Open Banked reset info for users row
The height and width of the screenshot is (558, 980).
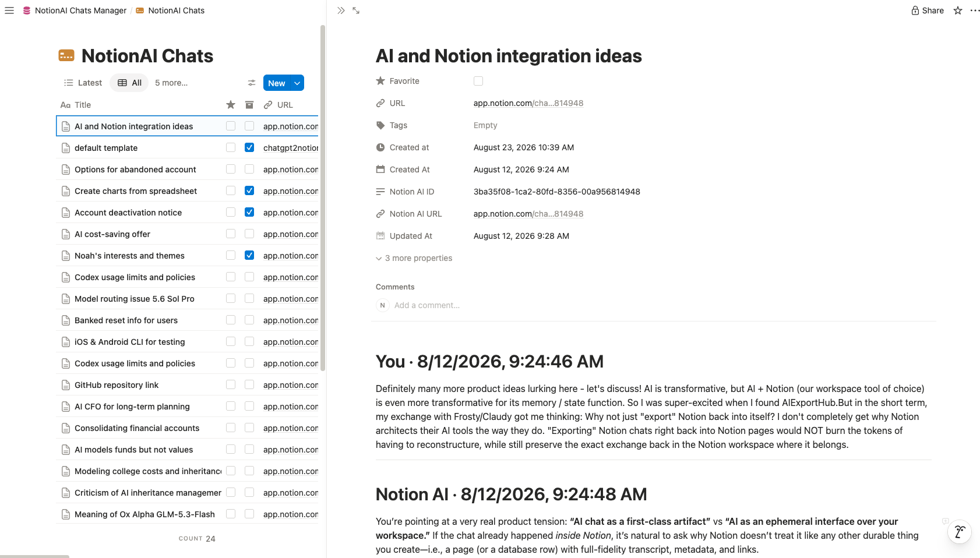point(126,320)
